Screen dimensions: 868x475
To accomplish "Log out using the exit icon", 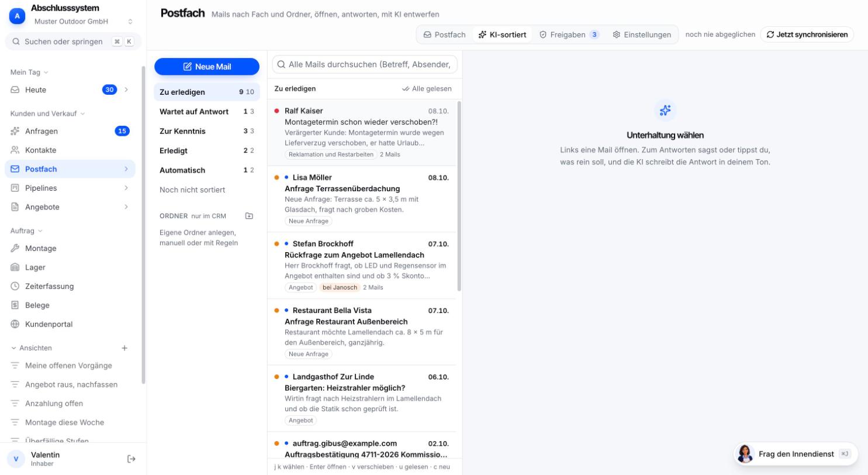I will 132,459.
